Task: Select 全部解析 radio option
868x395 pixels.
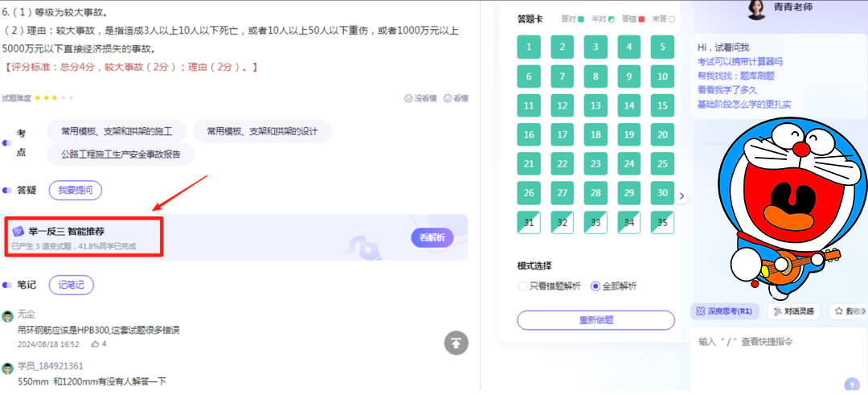Action: click(596, 286)
